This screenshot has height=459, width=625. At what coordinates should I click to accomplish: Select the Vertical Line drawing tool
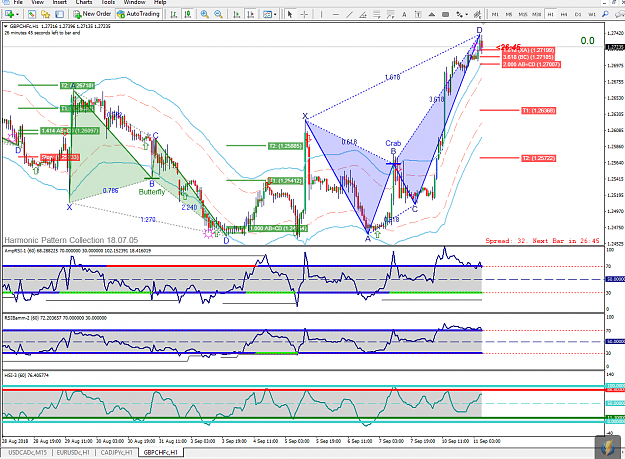tap(321, 14)
